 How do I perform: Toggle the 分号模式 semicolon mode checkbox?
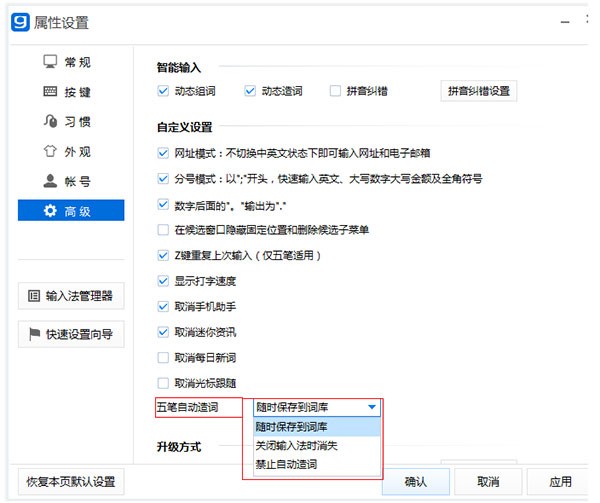(163, 179)
